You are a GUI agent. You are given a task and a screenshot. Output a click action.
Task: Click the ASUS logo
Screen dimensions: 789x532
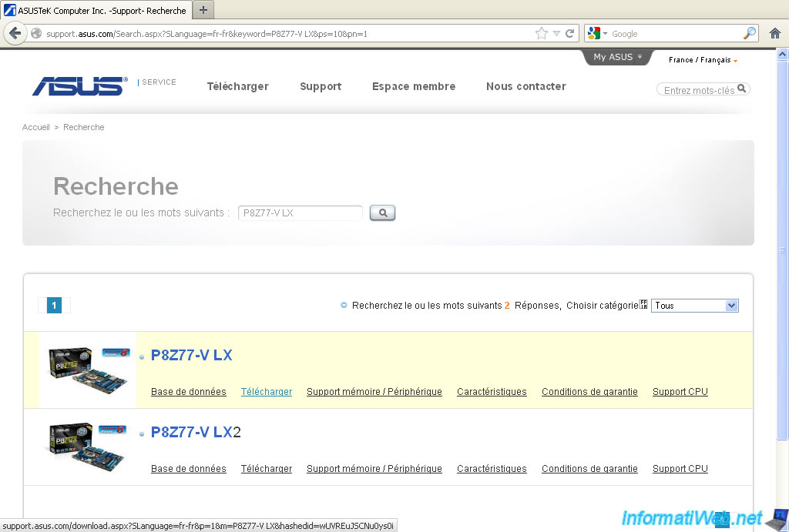[x=79, y=86]
